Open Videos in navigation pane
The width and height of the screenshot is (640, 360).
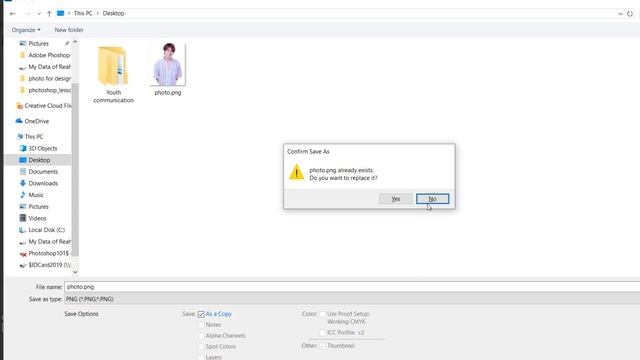(x=37, y=218)
